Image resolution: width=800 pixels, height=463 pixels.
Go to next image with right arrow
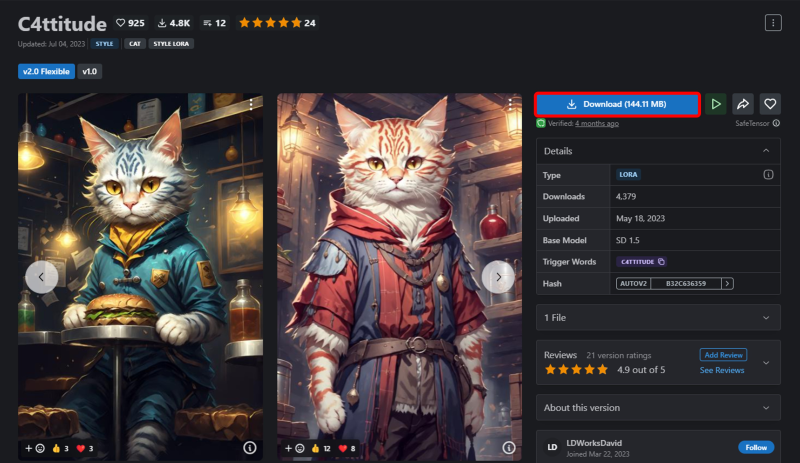pos(498,277)
